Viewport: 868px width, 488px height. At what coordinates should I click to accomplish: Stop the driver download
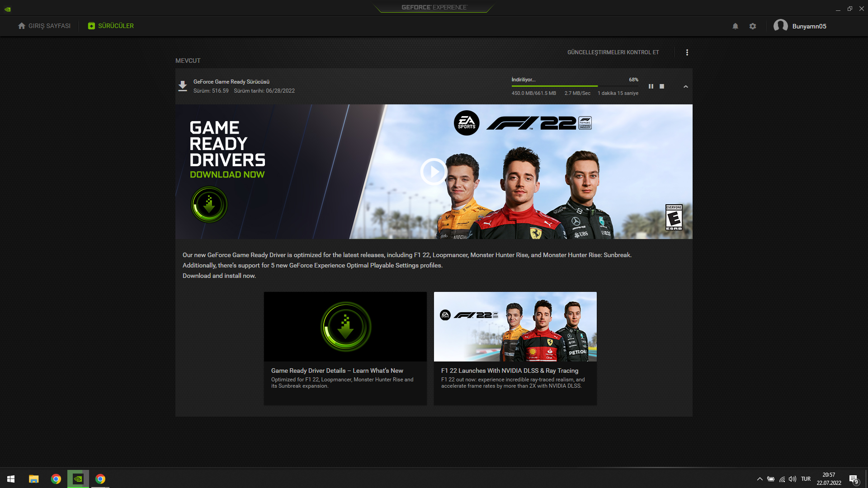pyautogui.click(x=662, y=86)
